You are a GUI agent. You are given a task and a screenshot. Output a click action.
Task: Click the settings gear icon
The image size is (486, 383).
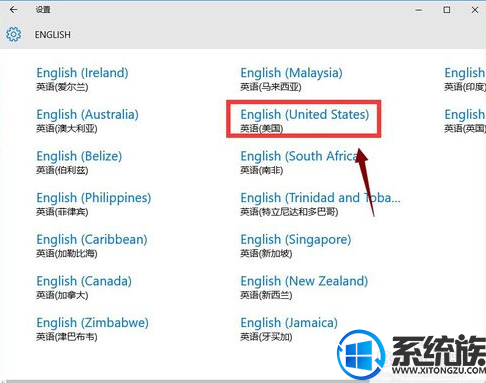coord(13,34)
